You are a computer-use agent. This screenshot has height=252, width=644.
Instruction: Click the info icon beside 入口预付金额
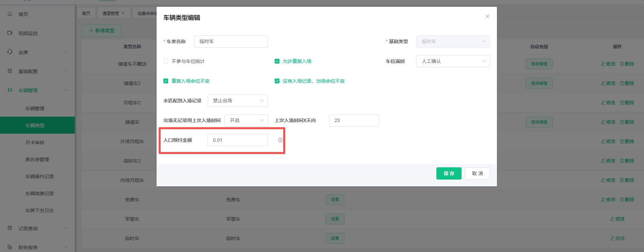click(280, 140)
